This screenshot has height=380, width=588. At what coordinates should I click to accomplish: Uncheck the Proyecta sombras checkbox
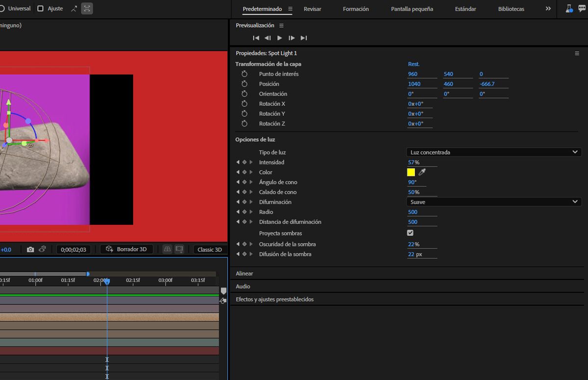[x=410, y=233]
